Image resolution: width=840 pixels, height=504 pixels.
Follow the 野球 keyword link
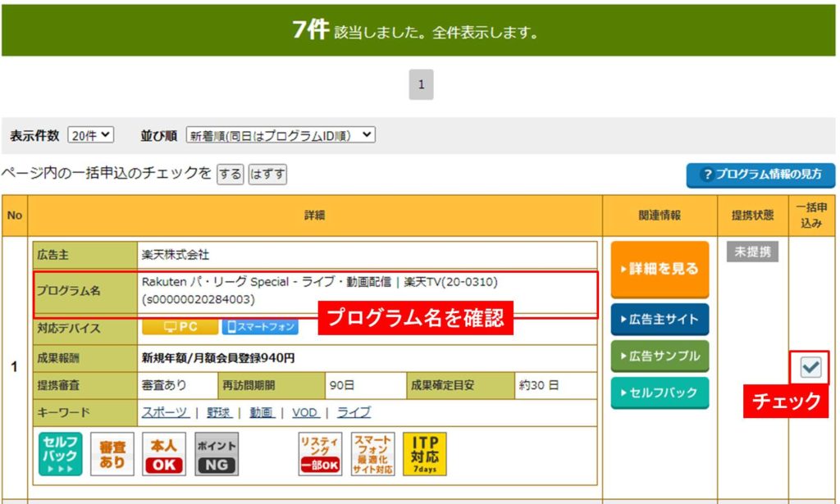(x=218, y=412)
